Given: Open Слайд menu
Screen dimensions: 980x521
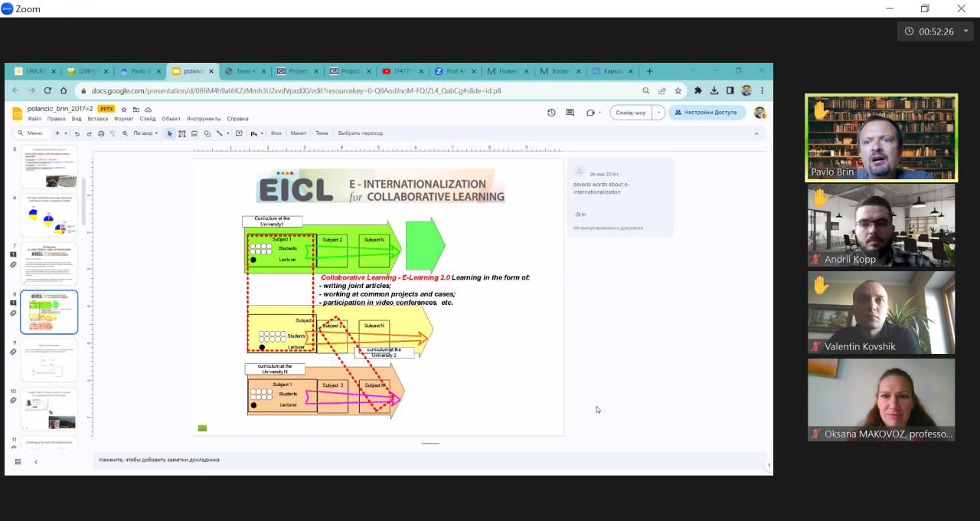Looking at the screenshot, I should 148,119.
